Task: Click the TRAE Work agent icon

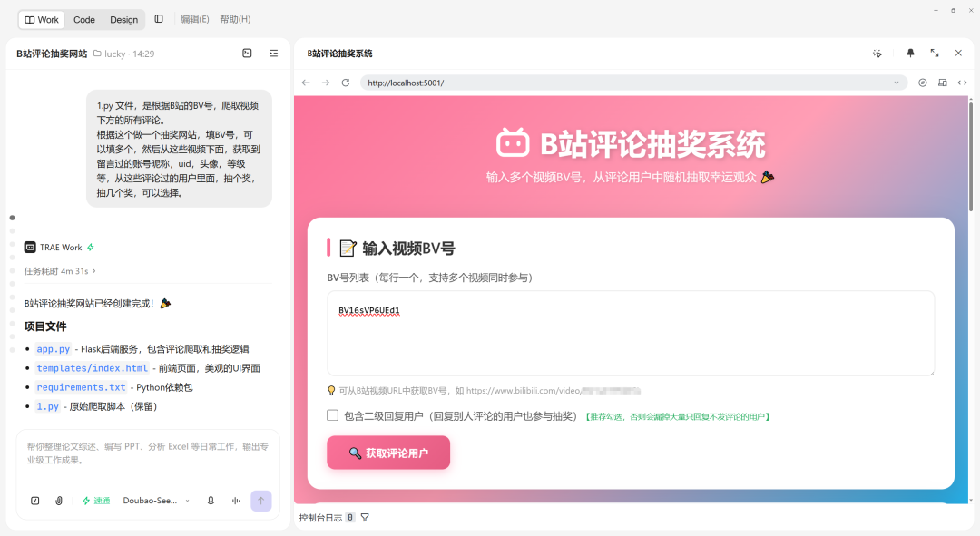Action: pos(30,248)
